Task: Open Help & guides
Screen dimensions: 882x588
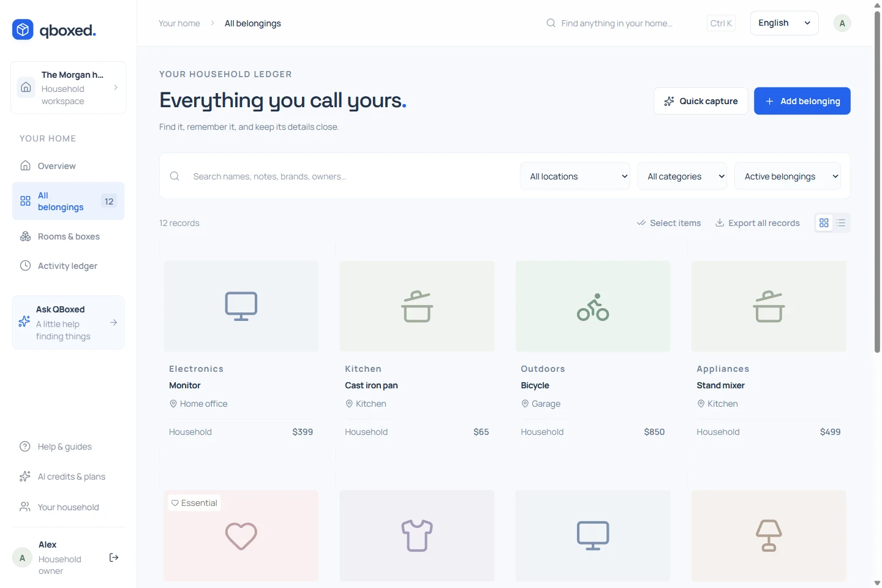Action: (68, 447)
